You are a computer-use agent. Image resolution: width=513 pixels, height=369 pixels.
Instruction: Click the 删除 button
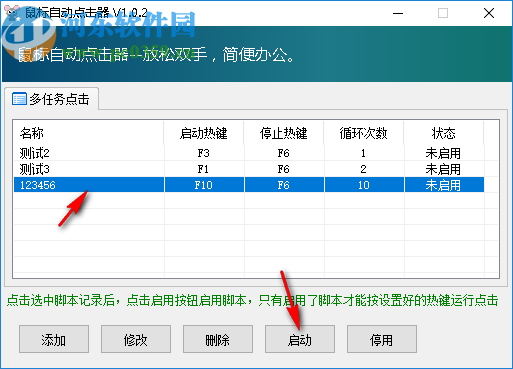[218, 339]
